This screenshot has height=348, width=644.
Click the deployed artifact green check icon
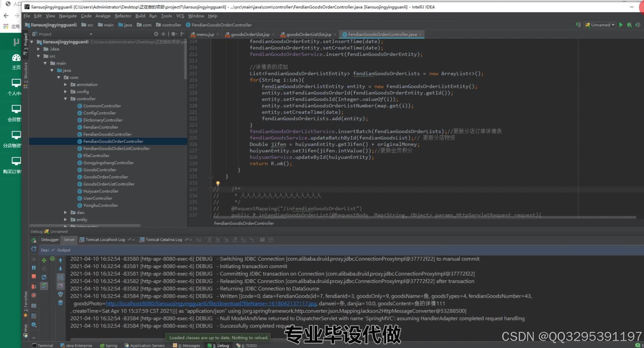pyautogui.click(x=52, y=259)
